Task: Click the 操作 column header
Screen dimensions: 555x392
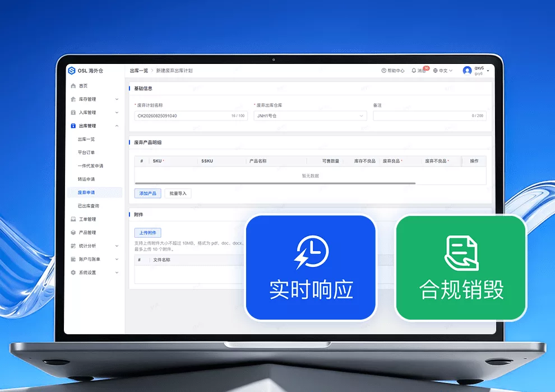Action: [474, 161]
